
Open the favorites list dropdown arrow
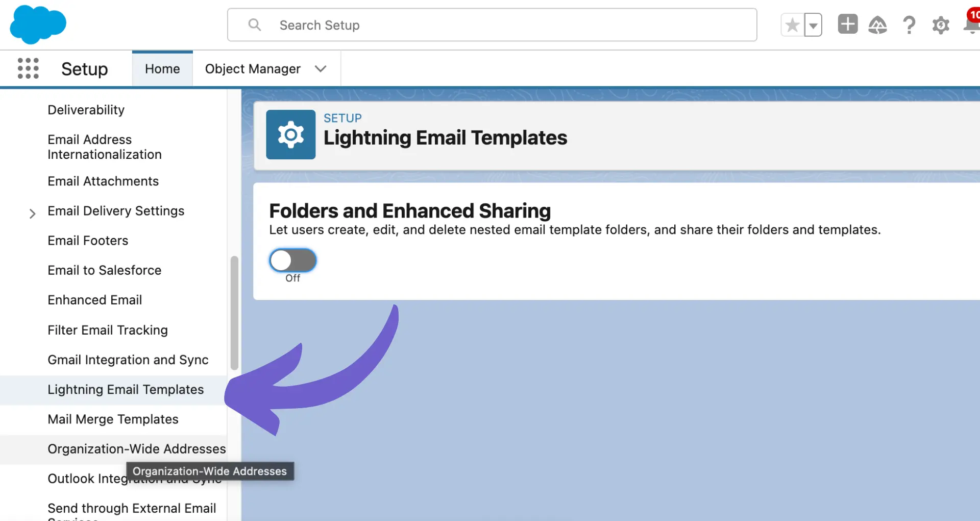point(813,25)
